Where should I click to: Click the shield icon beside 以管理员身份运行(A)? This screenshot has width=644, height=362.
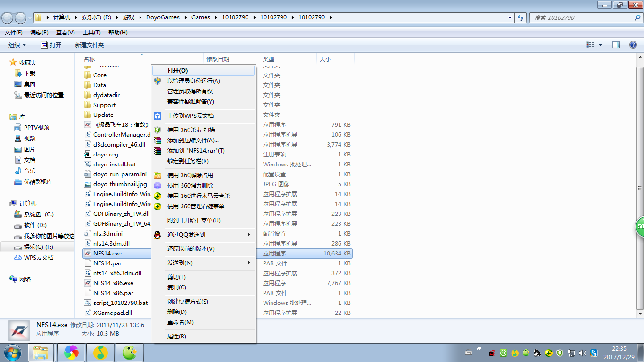tap(157, 81)
